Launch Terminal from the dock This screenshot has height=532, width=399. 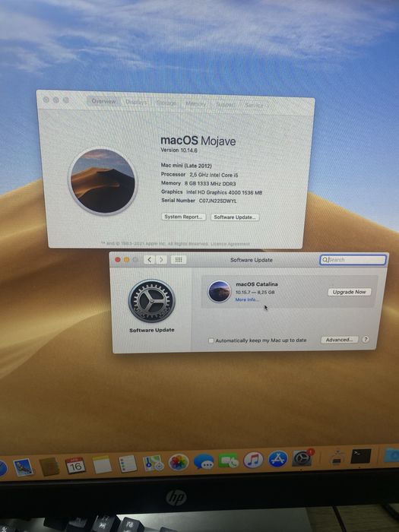click(x=361, y=456)
